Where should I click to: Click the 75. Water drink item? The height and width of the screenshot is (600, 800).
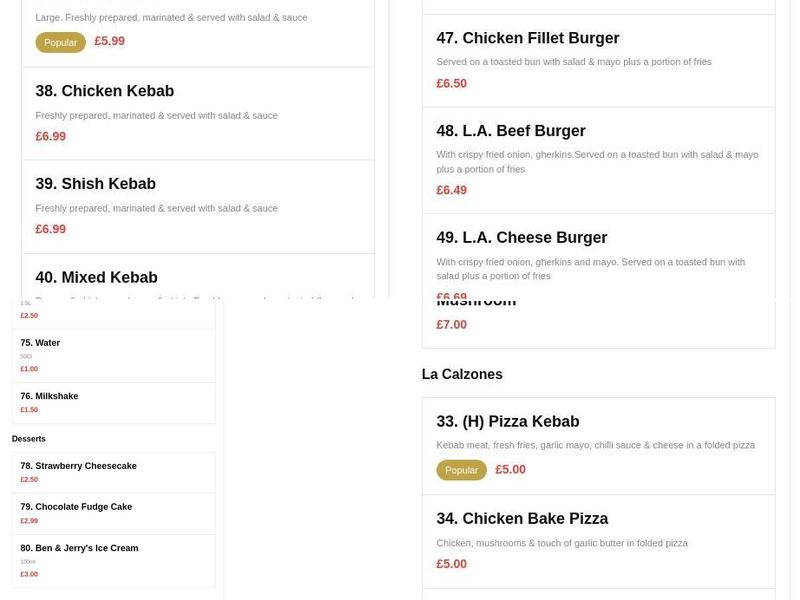point(40,343)
